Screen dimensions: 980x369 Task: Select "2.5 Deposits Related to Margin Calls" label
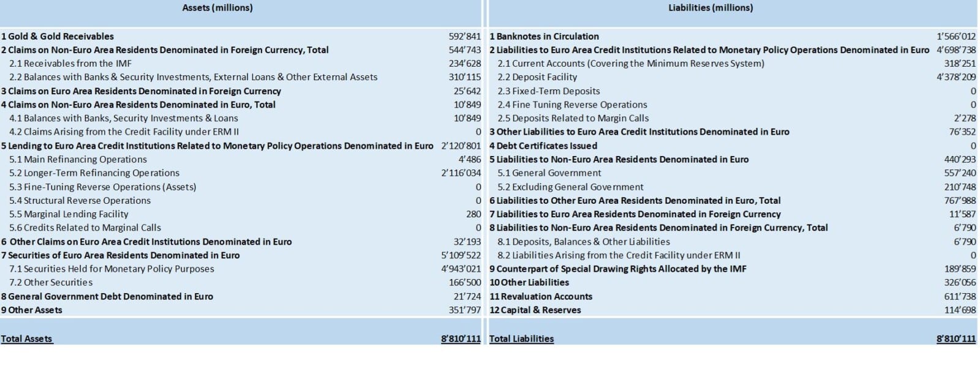click(x=573, y=118)
